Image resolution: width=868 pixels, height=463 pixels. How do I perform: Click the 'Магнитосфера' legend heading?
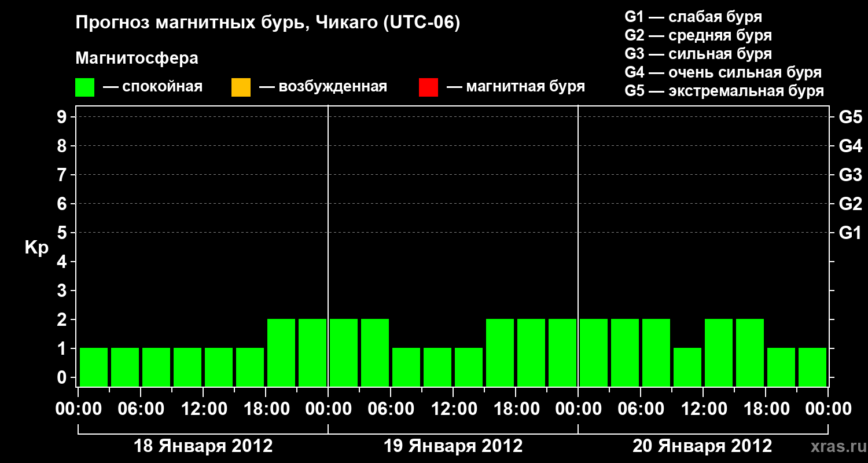(137, 58)
